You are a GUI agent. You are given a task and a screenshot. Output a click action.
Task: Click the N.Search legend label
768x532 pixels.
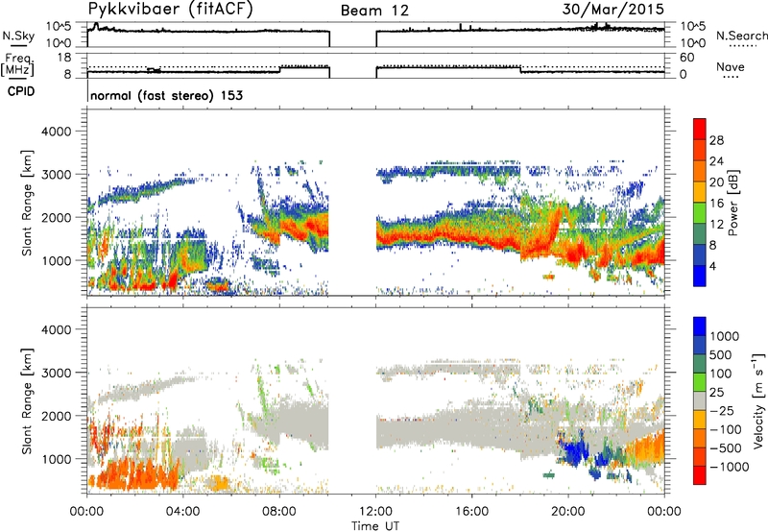click(741, 36)
